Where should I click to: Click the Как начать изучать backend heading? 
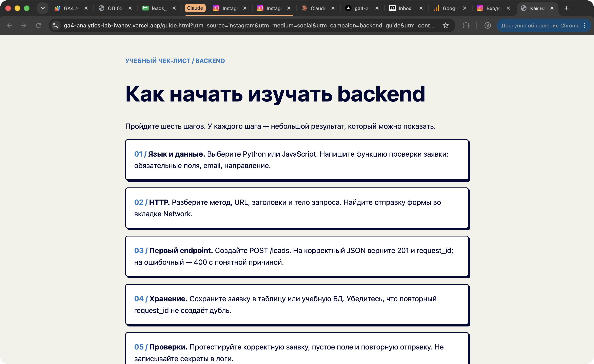tap(275, 94)
